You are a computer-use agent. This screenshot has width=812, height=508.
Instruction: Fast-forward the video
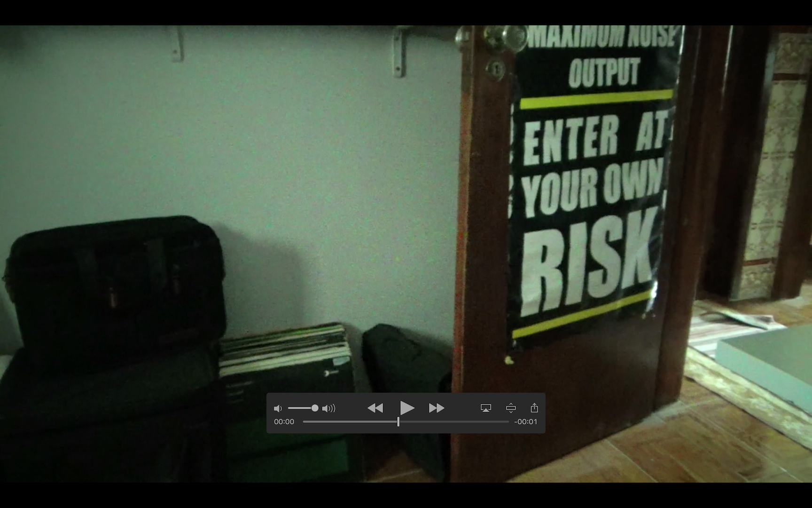(436, 408)
